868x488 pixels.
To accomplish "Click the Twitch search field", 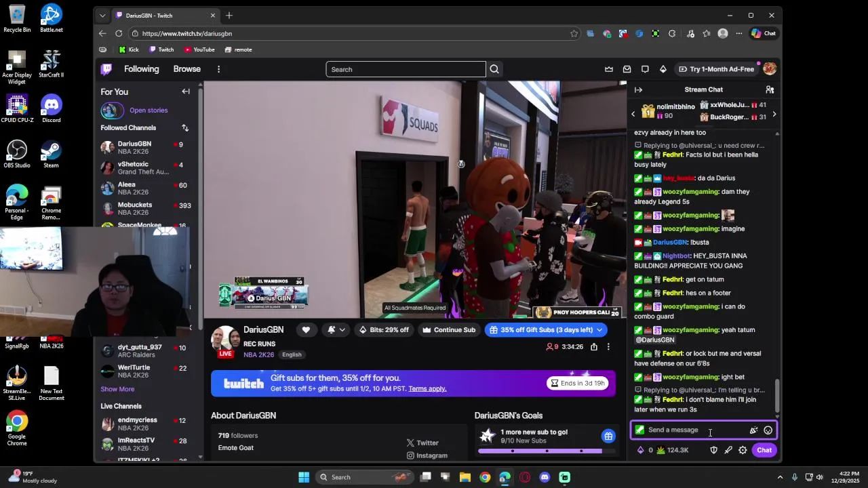I will [406, 69].
